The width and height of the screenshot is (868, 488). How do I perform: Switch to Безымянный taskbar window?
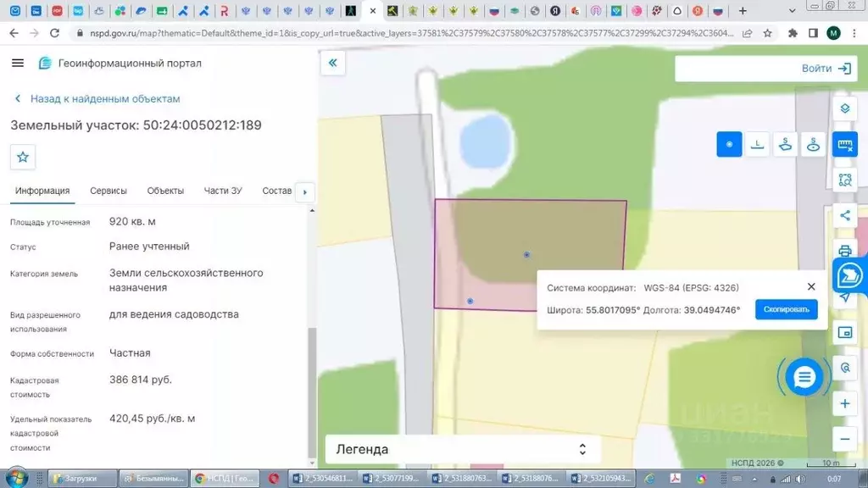(x=153, y=479)
